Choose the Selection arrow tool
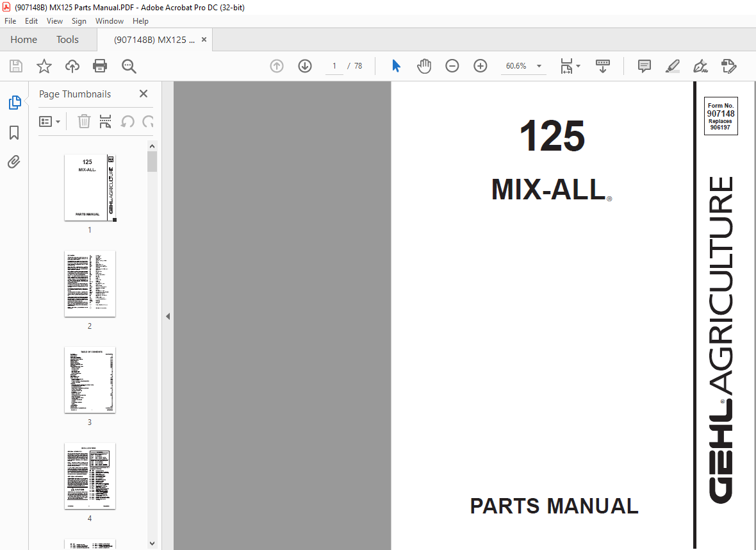Image resolution: width=756 pixels, height=550 pixels. coord(396,66)
